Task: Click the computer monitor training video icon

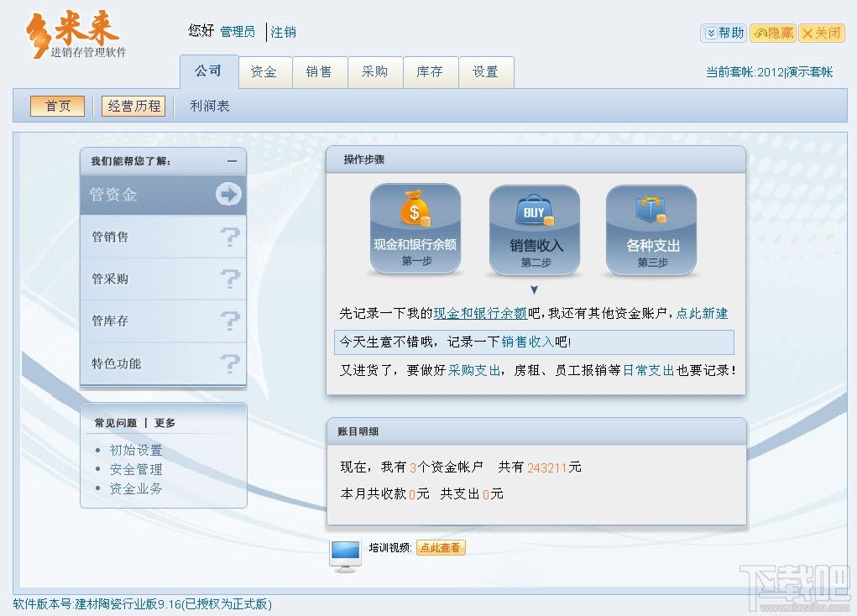Action: (x=345, y=555)
